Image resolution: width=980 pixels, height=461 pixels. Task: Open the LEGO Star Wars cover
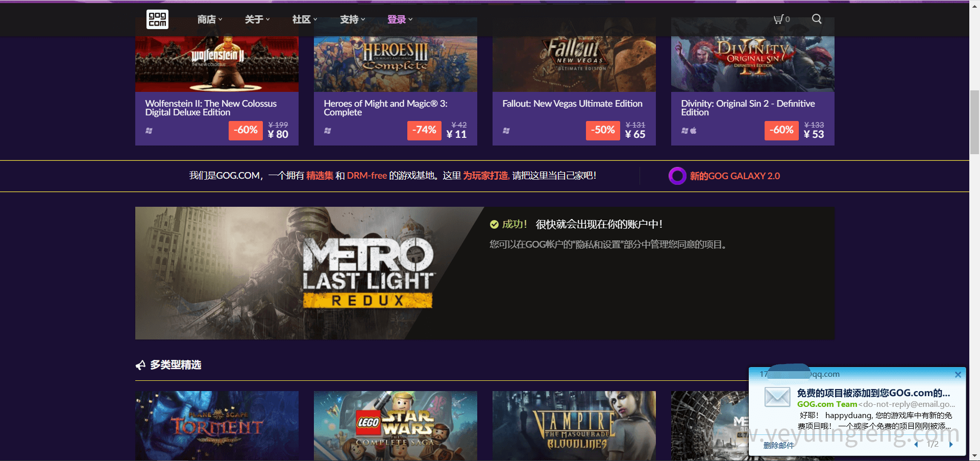pyautogui.click(x=396, y=426)
